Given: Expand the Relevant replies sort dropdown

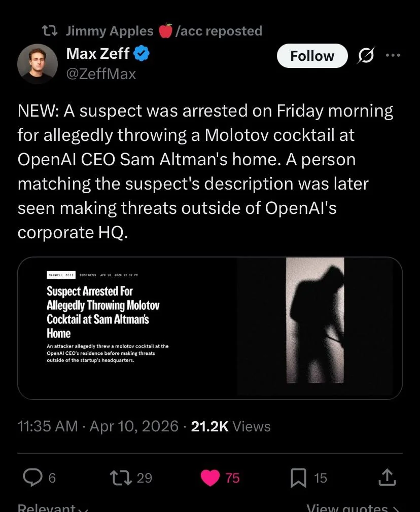Looking at the screenshot, I should point(53,507).
